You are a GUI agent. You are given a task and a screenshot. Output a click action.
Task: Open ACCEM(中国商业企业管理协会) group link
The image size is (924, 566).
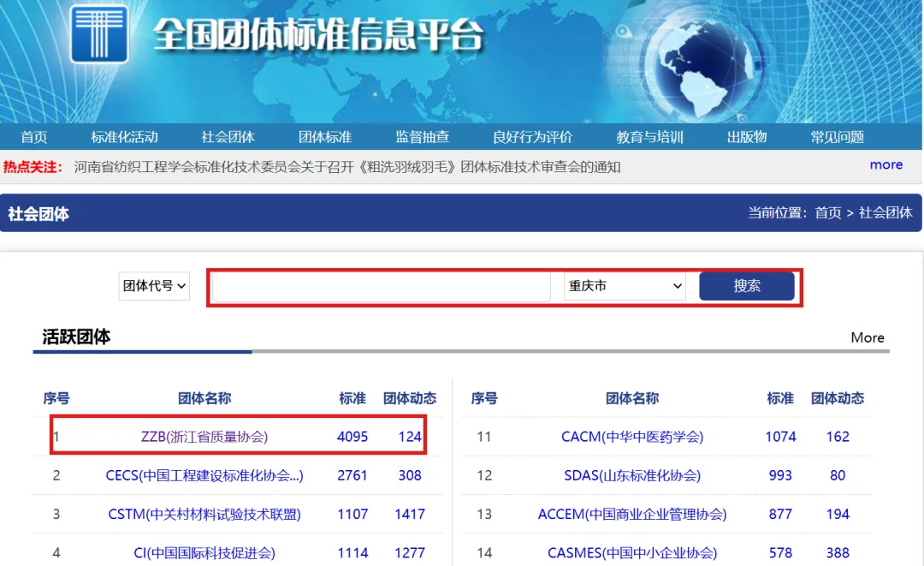pyautogui.click(x=632, y=514)
